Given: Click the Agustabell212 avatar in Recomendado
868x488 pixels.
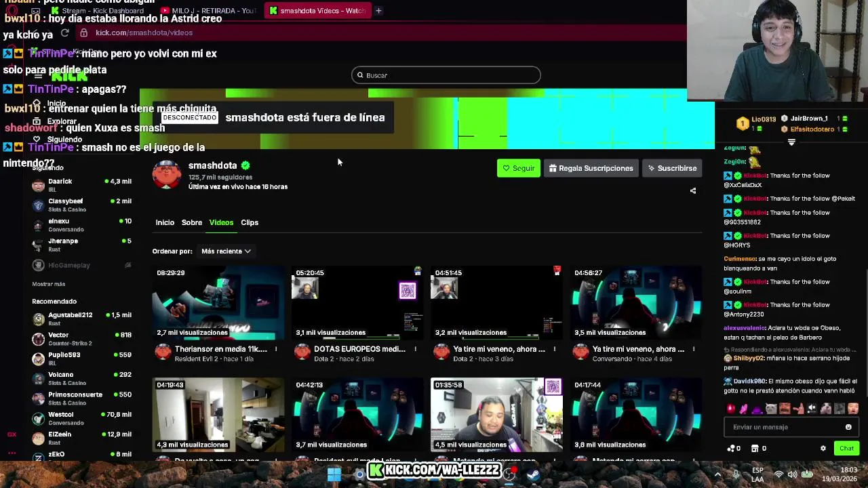Looking at the screenshot, I should tap(38, 319).
